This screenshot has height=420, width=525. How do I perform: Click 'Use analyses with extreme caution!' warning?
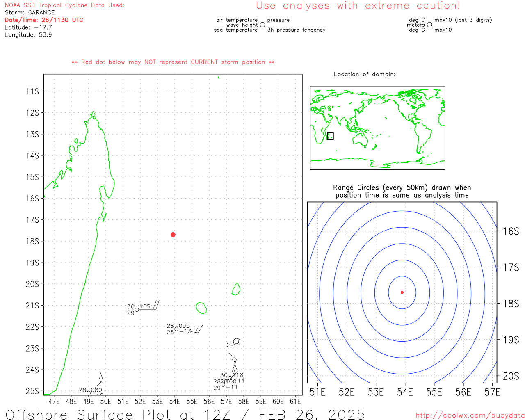pos(358,6)
